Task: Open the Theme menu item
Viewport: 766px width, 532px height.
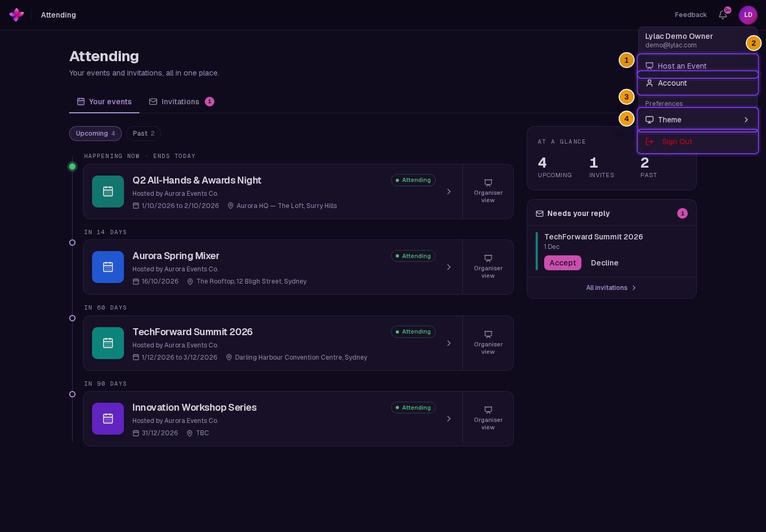Action: (698, 120)
